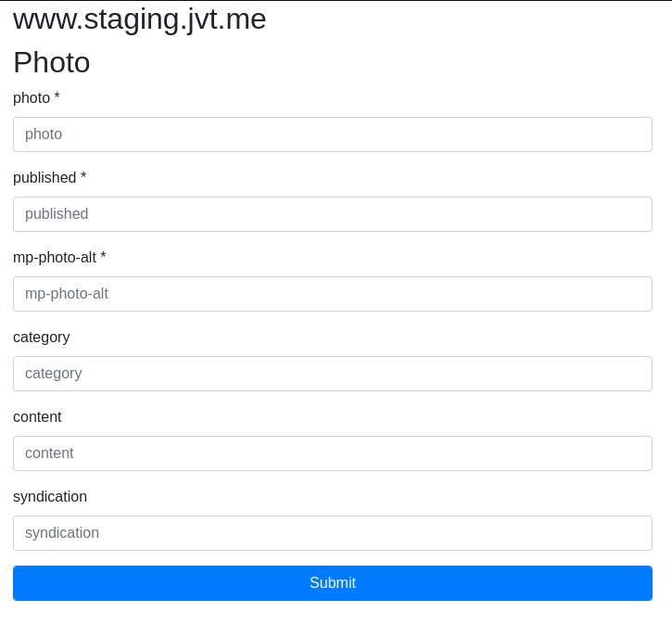Viewport: 672px width, 625px height.
Task: Click the category label above its field
Action: [42, 338]
